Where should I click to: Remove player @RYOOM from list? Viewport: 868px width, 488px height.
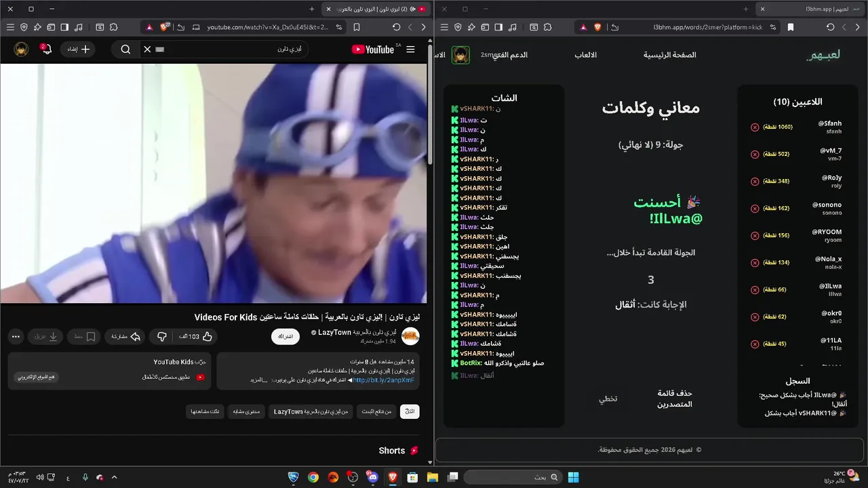(x=755, y=235)
